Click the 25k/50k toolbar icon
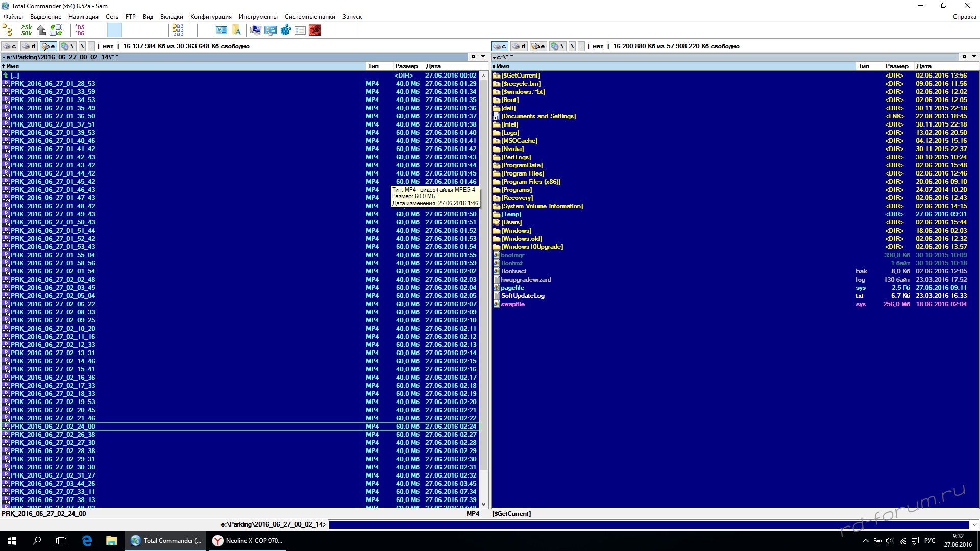 click(x=26, y=31)
